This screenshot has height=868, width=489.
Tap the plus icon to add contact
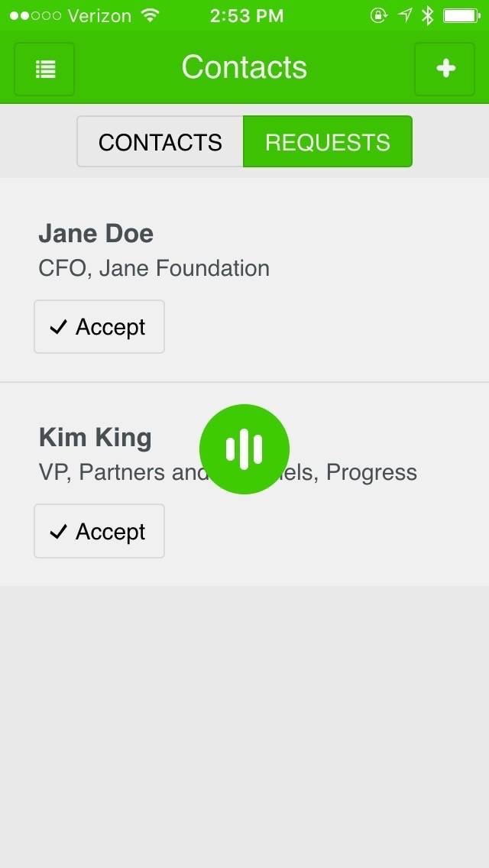tap(445, 69)
